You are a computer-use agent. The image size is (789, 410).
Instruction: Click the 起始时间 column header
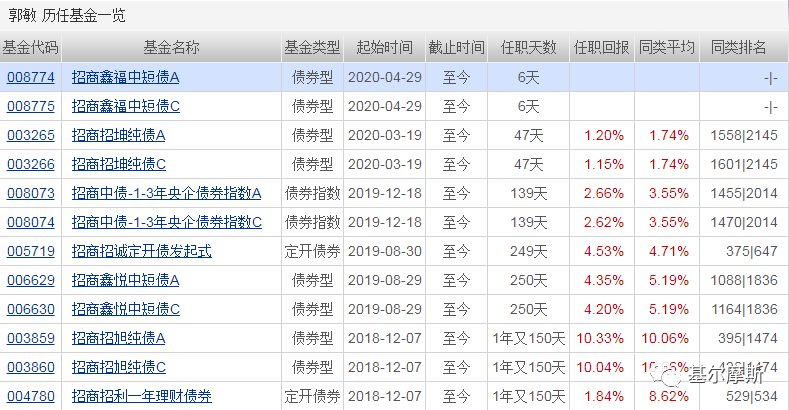tap(384, 47)
